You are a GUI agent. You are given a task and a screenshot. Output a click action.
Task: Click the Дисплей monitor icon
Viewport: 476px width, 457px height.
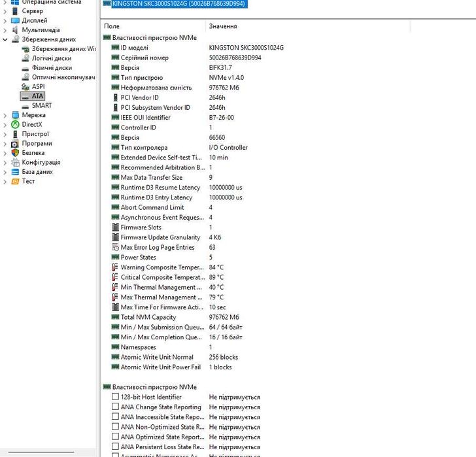pos(15,20)
